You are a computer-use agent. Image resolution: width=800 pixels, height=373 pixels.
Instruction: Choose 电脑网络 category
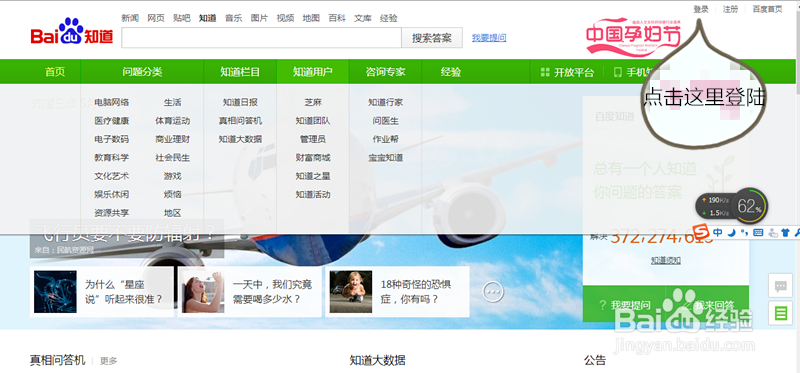click(112, 103)
